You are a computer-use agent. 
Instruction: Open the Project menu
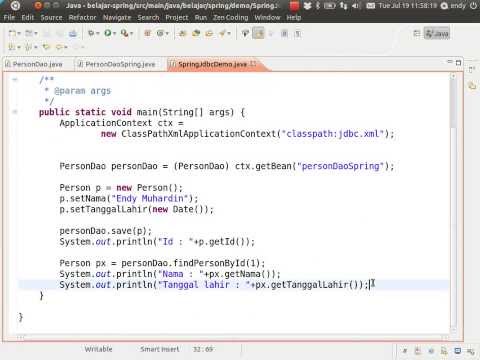coord(177,18)
